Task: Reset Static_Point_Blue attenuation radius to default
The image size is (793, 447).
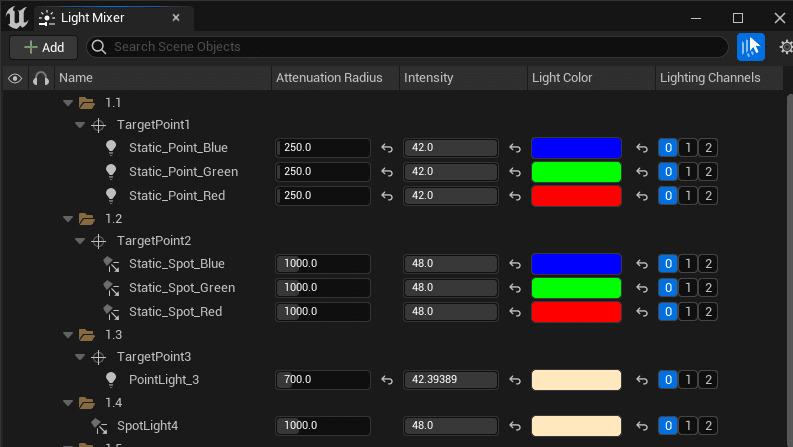Action: [387, 148]
